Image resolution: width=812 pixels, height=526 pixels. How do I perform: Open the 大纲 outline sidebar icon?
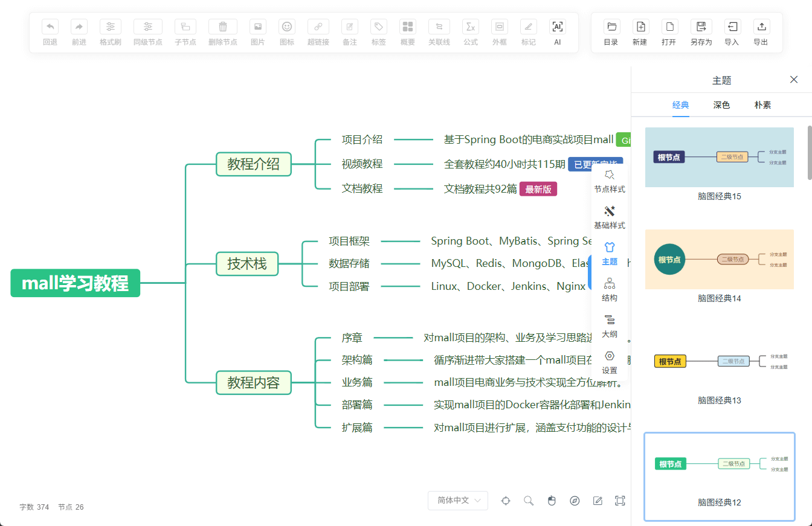[609, 326]
